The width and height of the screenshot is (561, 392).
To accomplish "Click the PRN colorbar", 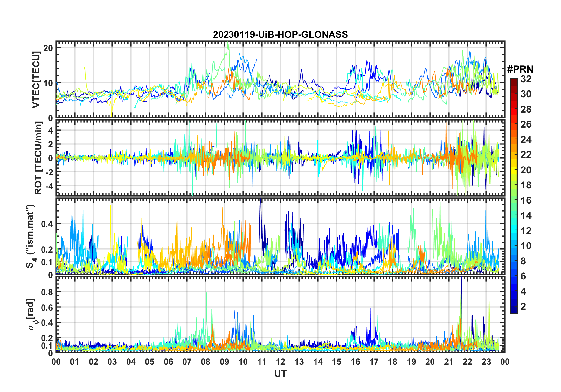I will (x=514, y=196).
